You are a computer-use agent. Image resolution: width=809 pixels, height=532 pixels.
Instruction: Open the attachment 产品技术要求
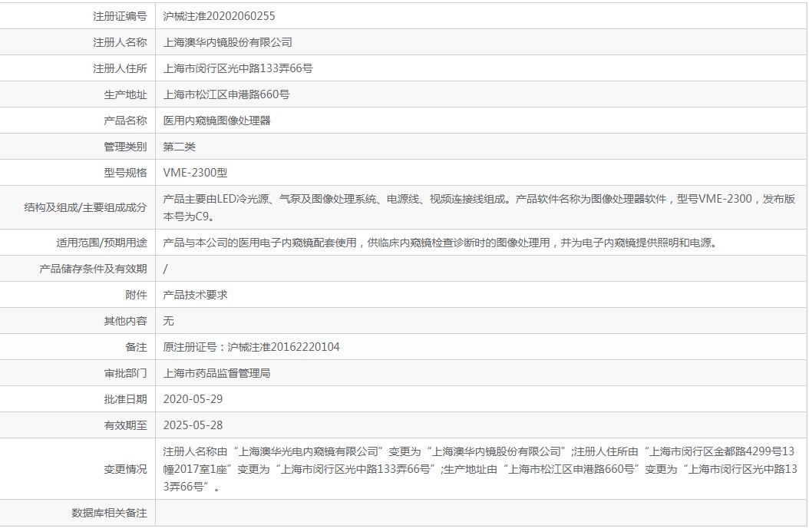195,295
